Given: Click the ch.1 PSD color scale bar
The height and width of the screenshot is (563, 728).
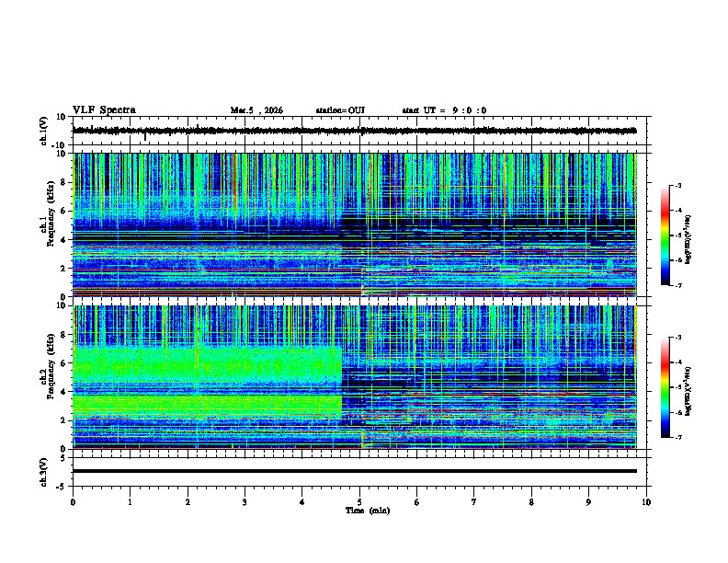Looking at the screenshot, I should coord(665,236).
